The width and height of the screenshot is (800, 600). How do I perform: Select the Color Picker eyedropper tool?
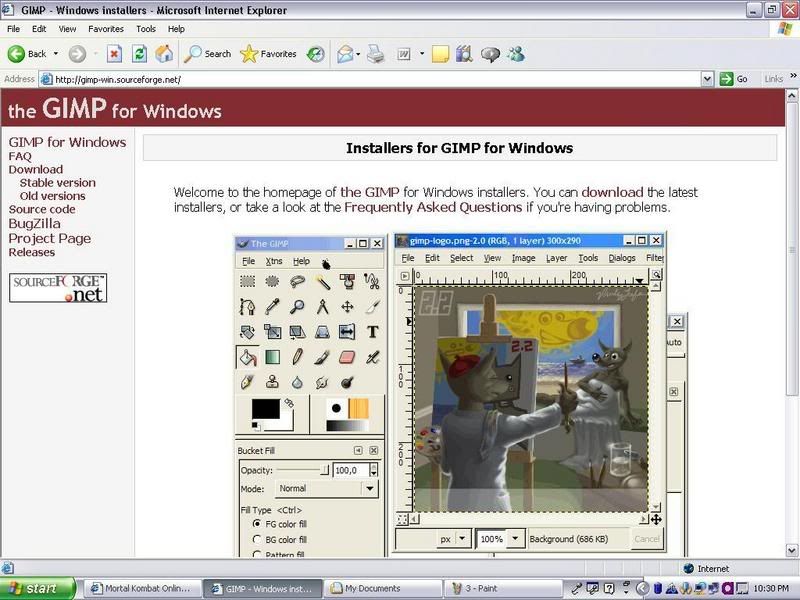click(x=272, y=307)
